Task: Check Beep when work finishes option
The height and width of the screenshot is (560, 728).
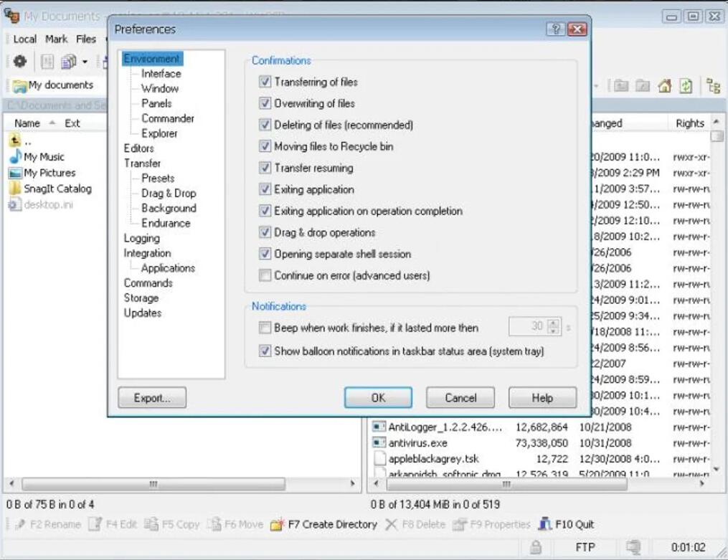Action: point(265,327)
